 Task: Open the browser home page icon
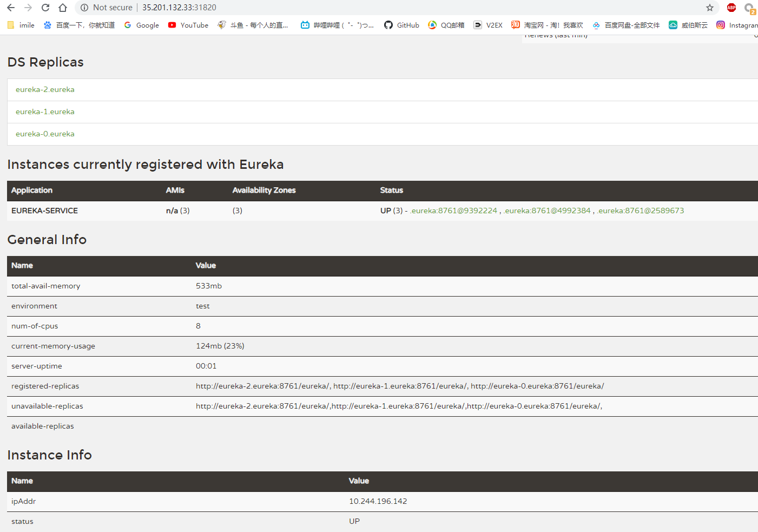(x=63, y=8)
